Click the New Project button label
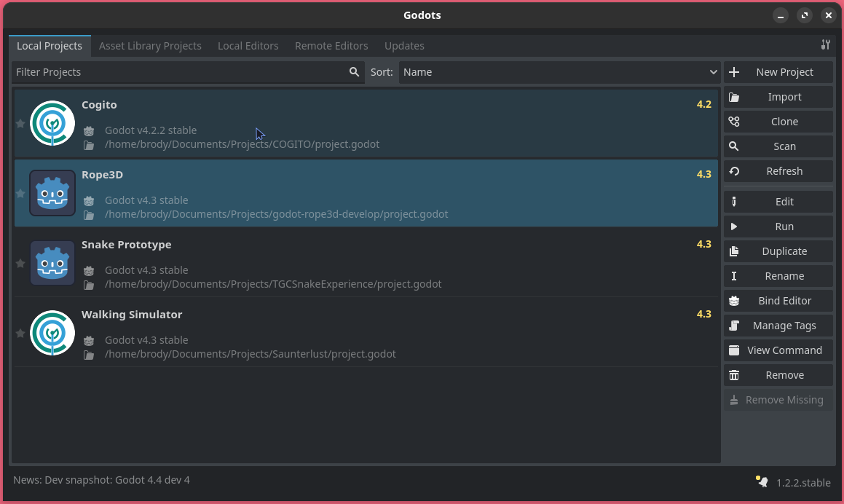Viewport: 844px width, 504px height. (784, 72)
